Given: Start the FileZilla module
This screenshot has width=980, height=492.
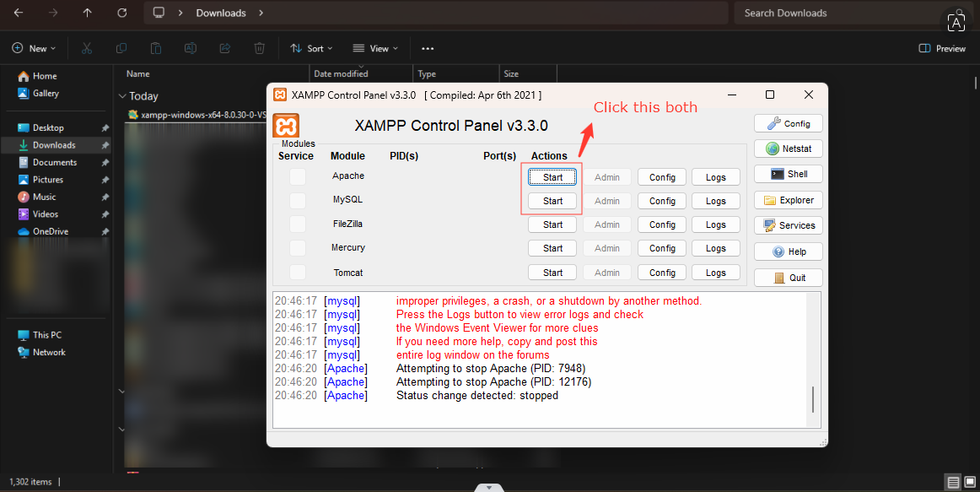Looking at the screenshot, I should click(552, 224).
